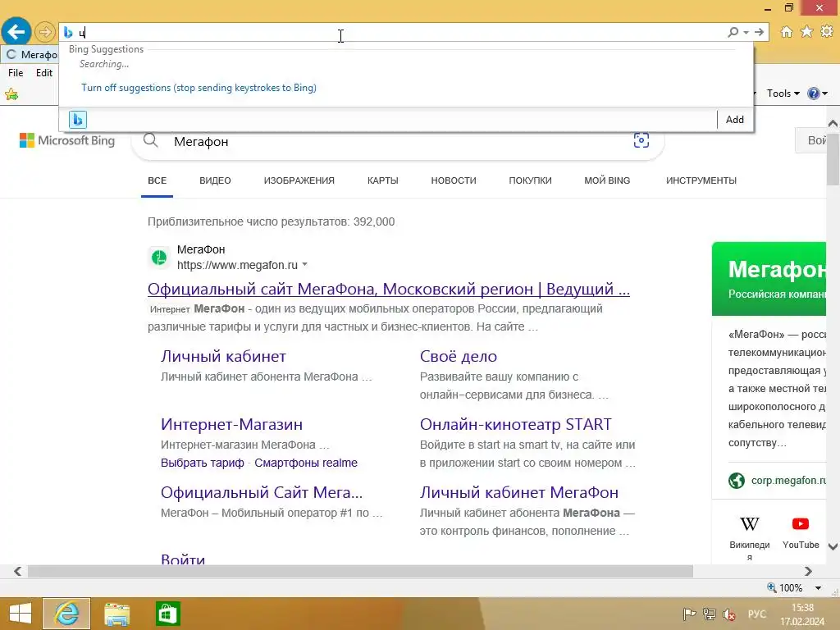Screen dimensions: 840x630
Task: Open the 100% zoom level dropdown arrow
Action: point(818,588)
